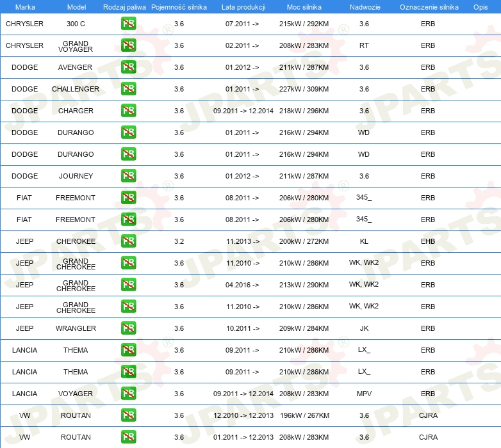
Task: Click the fuel icon in the Chrysler Grand Voyager row
Action: pyautogui.click(x=128, y=45)
